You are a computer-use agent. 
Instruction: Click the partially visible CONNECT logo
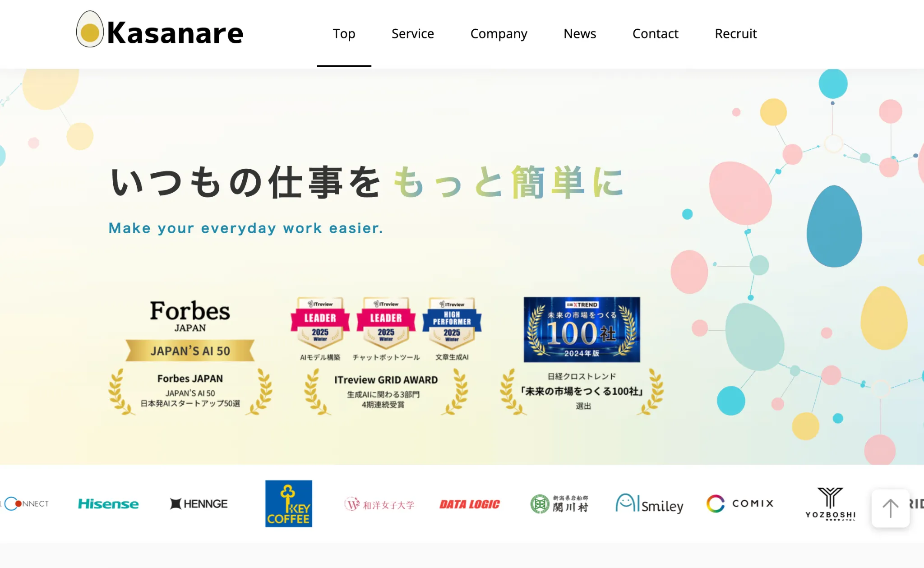point(25,503)
